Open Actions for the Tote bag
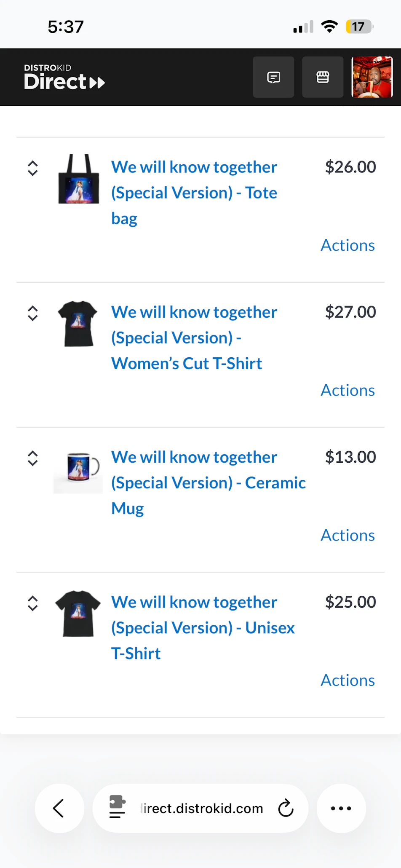The image size is (401, 868). (x=347, y=245)
